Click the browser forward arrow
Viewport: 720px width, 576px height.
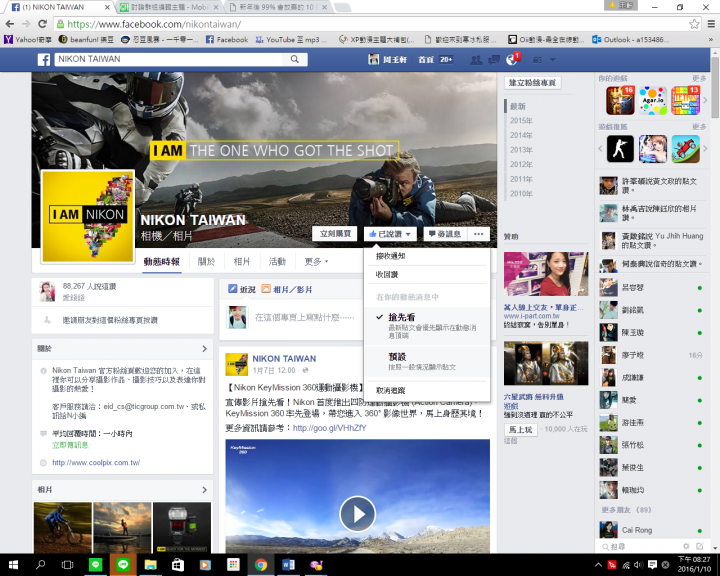(26, 24)
